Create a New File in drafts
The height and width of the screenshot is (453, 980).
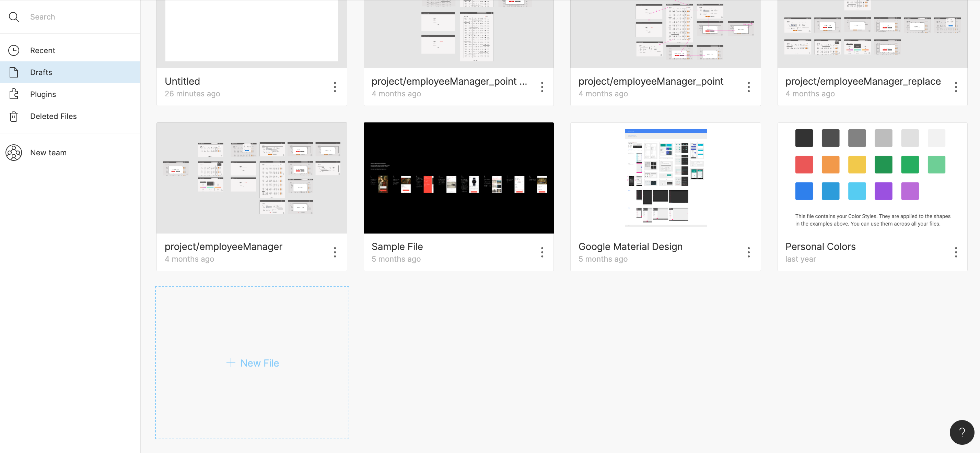pos(252,363)
